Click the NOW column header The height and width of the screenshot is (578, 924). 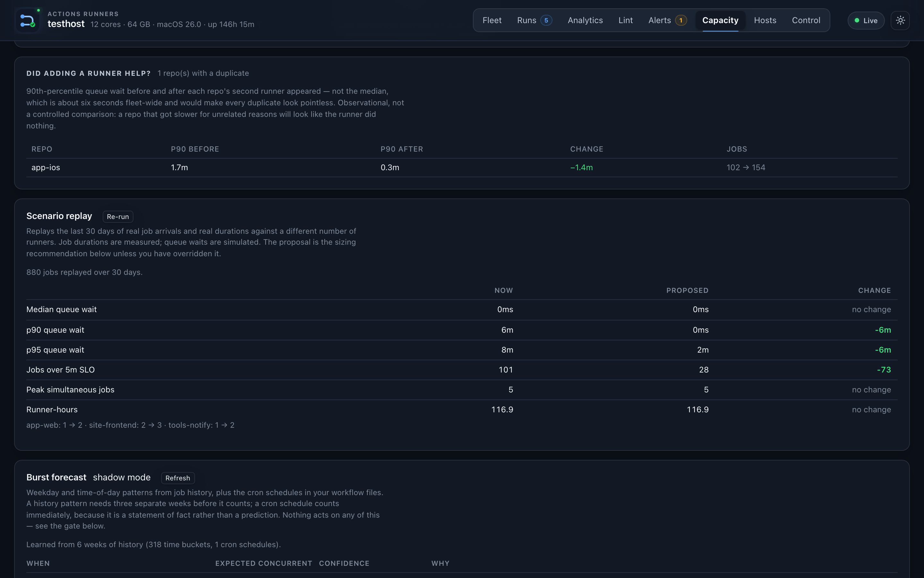pyautogui.click(x=504, y=291)
